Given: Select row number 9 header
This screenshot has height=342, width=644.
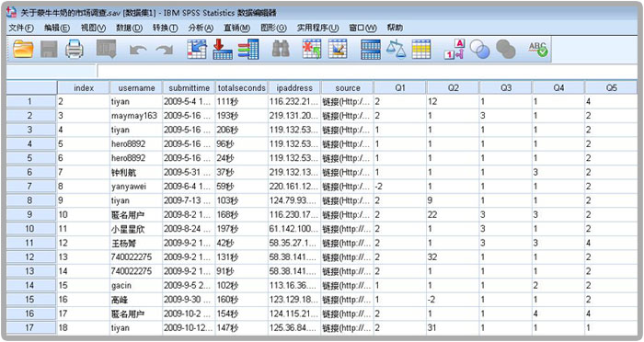Looking at the screenshot, I should click(31, 215).
